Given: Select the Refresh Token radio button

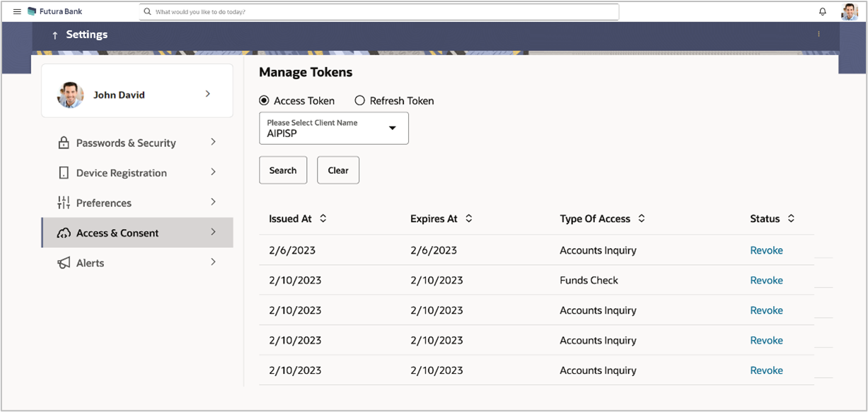Looking at the screenshot, I should tap(360, 100).
